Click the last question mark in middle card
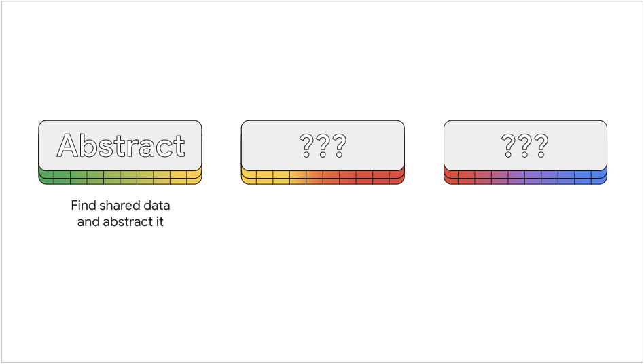Image resolution: width=644 pixels, height=364 pixels. [x=339, y=145]
